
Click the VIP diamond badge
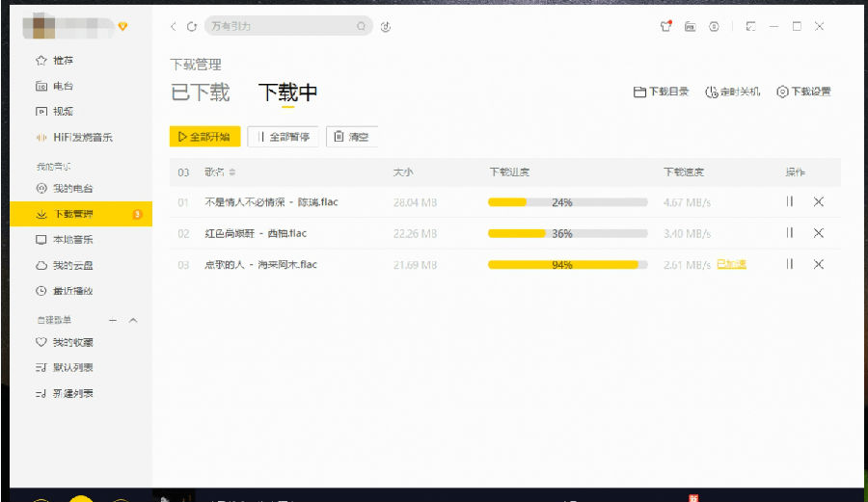pyautogui.click(x=122, y=26)
